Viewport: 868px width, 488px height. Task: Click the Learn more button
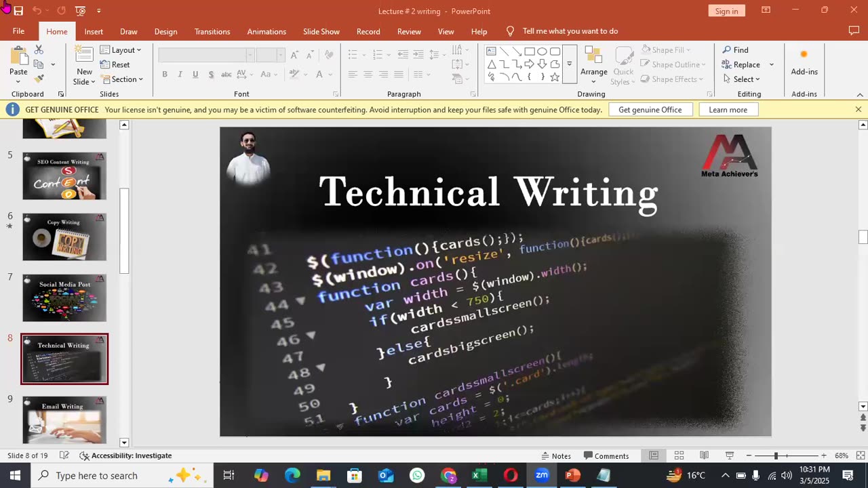tap(728, 110)
